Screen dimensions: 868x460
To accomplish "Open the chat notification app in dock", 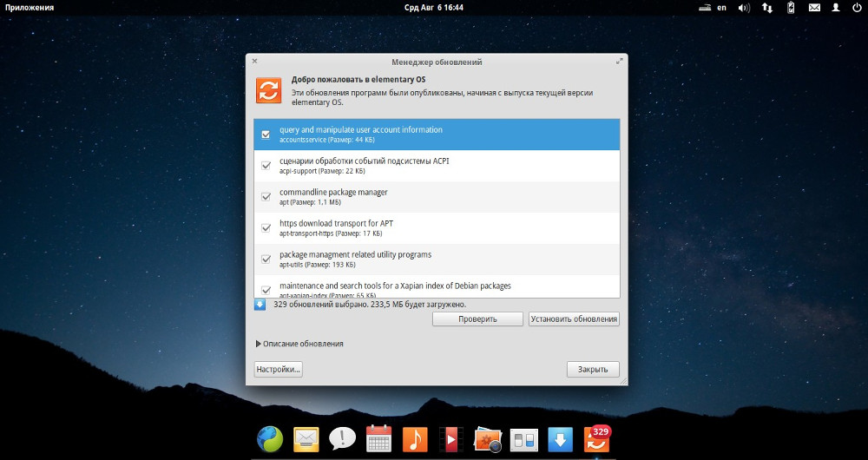I will [342, 439].
